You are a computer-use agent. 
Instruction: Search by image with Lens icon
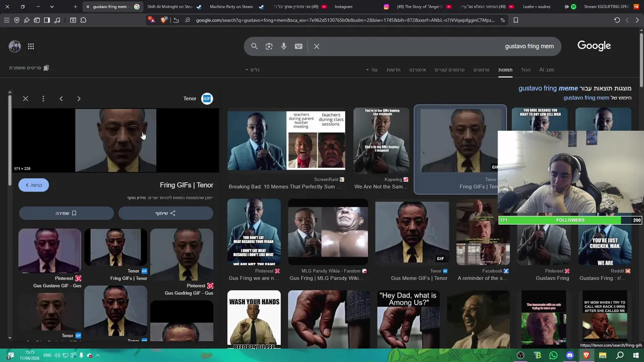pos(269,46)
